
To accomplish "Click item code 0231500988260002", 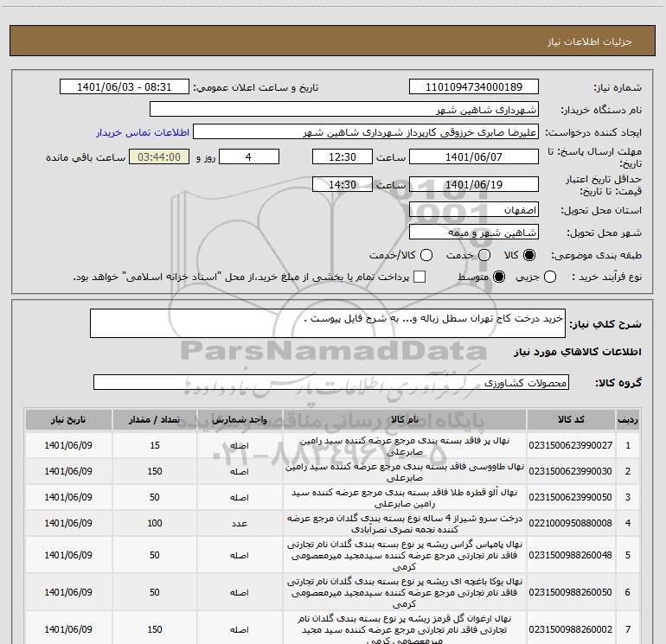I will click(571, 629).
